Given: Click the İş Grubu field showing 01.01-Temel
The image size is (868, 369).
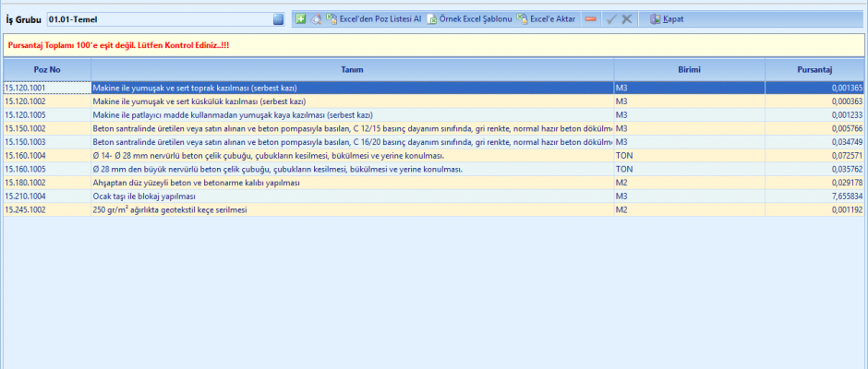Looking at the screenshot, I should click(157, 18).
